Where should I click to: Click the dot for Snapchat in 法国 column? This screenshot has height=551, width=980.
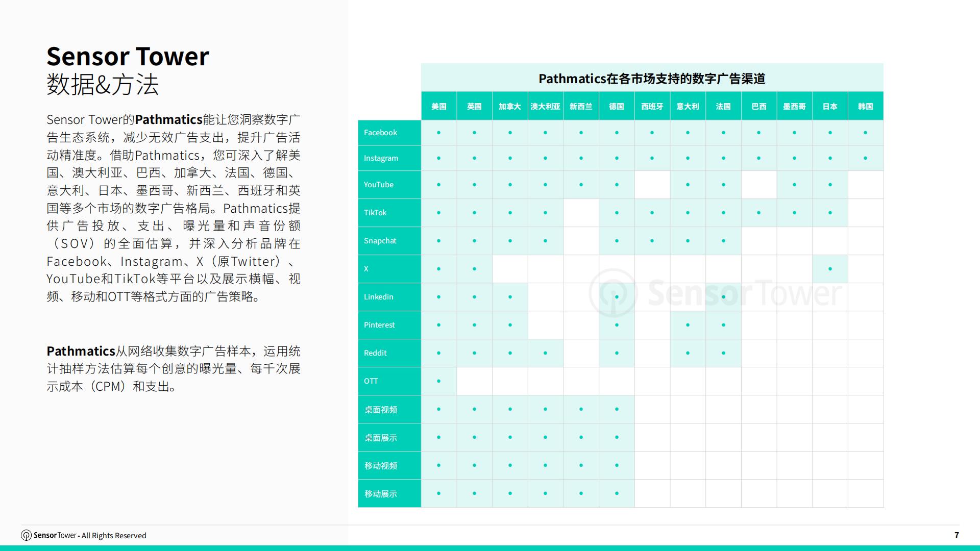pyautogui.click(x=723, y=241)
